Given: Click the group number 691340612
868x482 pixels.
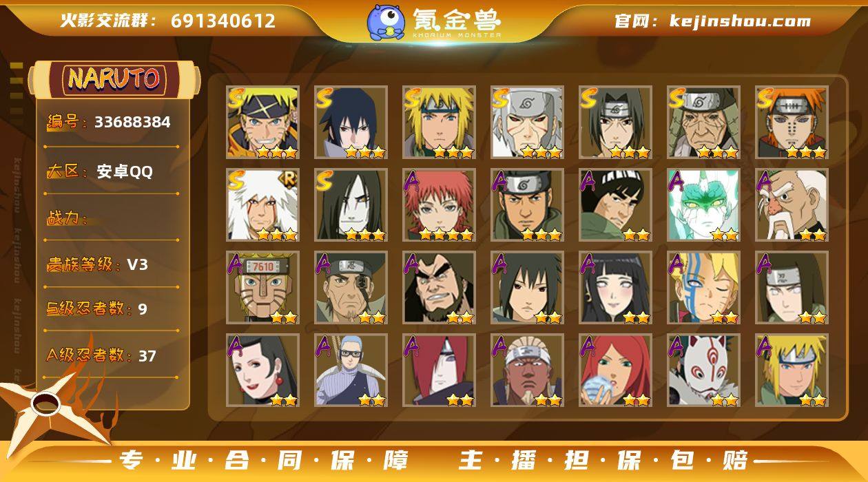Looking at the screenshot, I should pyautogui.click(x=223, y=21).
